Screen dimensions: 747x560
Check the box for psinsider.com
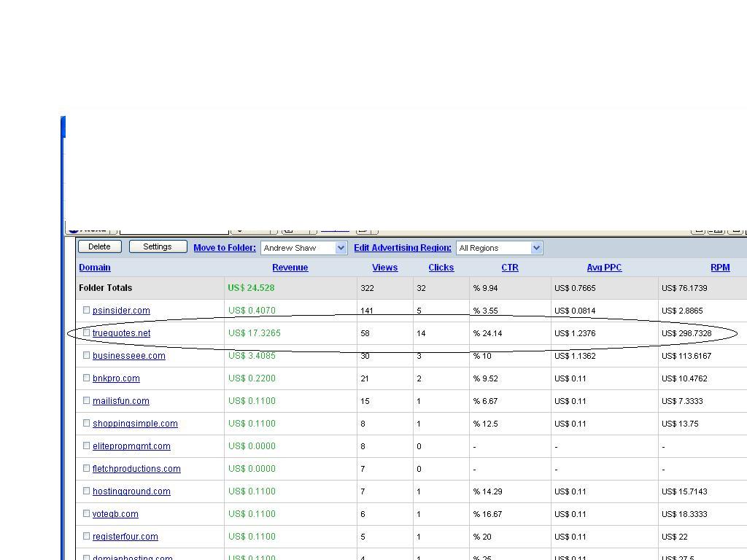pos(86,310)
